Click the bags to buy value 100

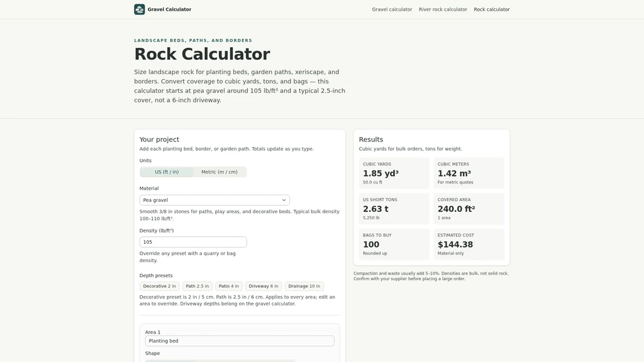371,244
